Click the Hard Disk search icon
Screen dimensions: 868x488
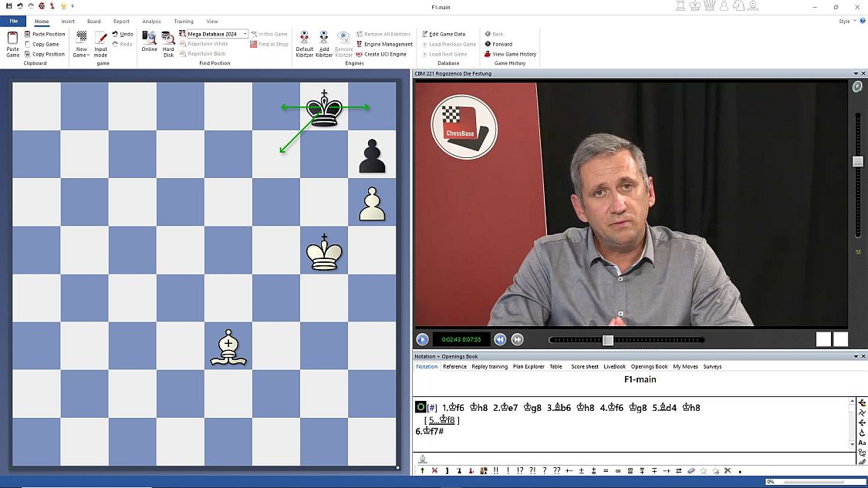point(168,42)
